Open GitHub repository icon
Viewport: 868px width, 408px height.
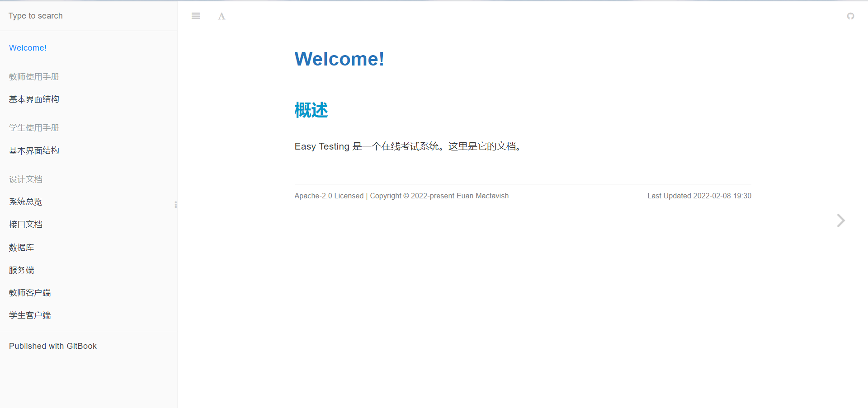pos(850,16)
